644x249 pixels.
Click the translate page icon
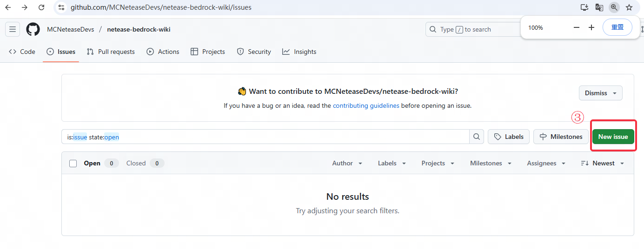599,7
